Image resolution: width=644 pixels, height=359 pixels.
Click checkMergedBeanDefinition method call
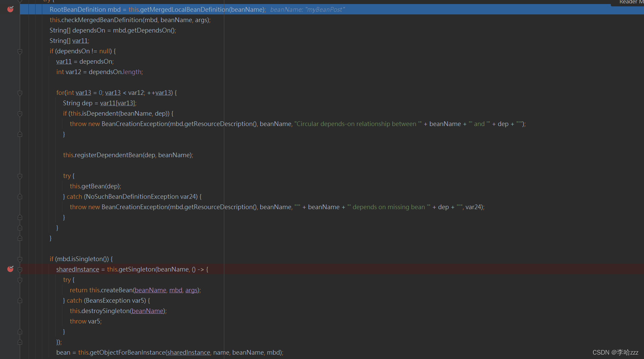click(102, 20)
